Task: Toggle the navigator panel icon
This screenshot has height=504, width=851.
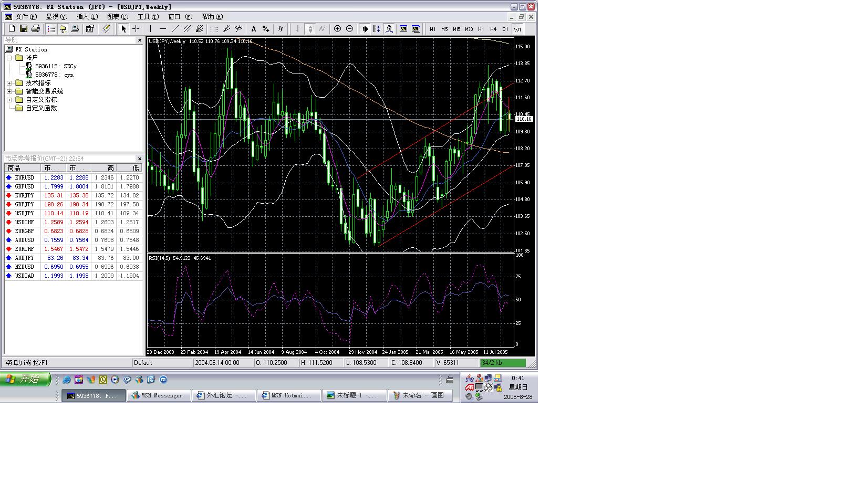Action: (63, 29)
